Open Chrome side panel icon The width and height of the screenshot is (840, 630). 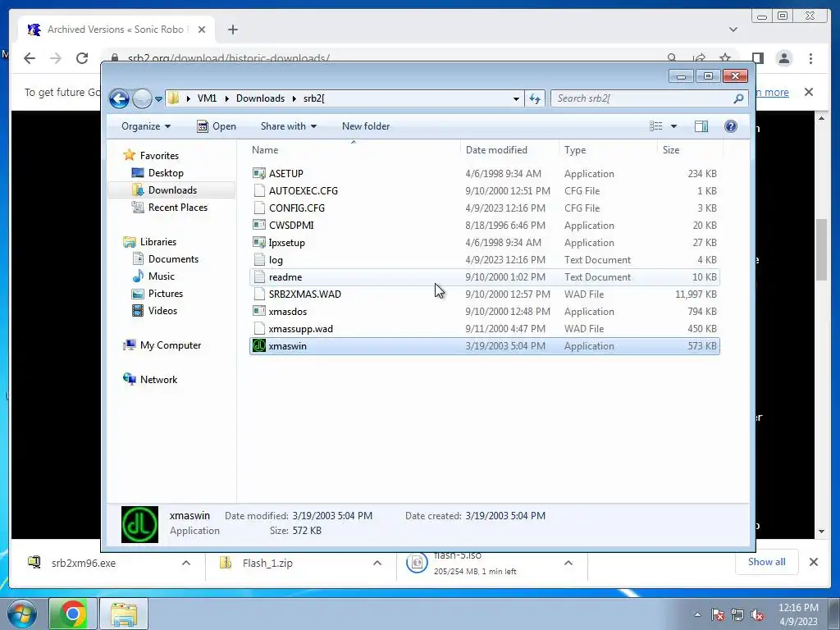758,58
